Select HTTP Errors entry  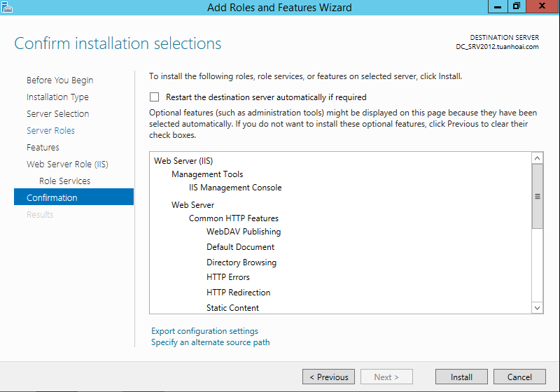click(228, 277)
